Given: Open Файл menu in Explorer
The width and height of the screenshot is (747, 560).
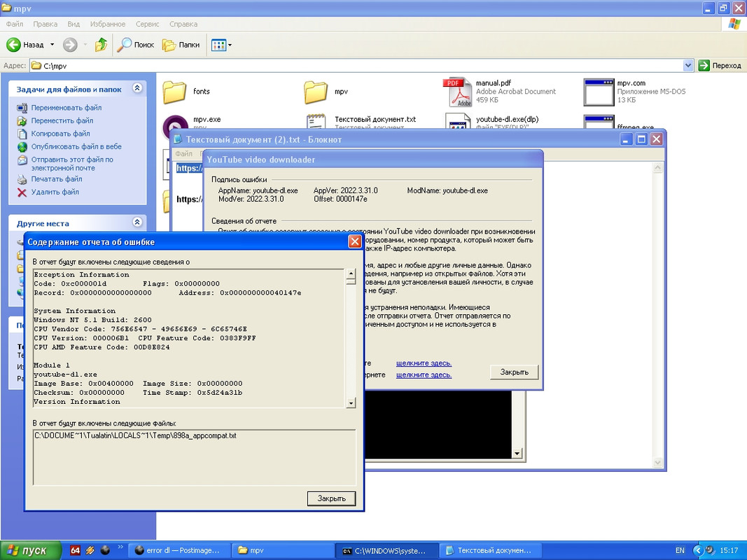Looking at the screenshot, I should (x=14, y=24).
